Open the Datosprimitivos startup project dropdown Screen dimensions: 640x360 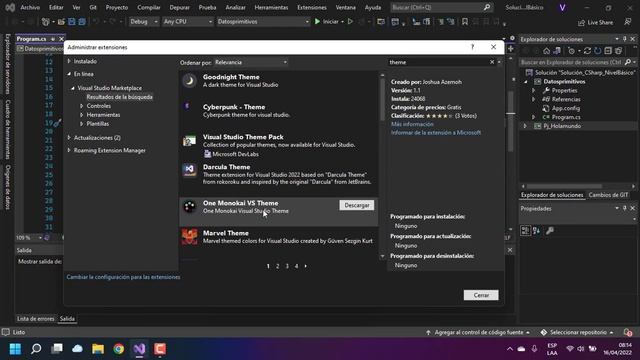(x=263, y=22)
